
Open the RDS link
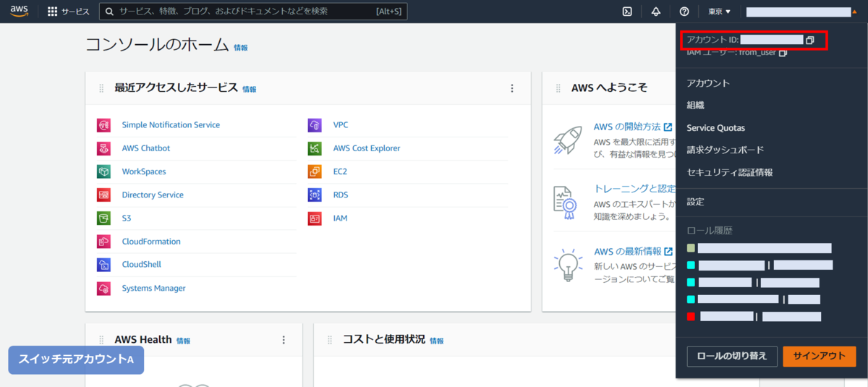[341, 195]
